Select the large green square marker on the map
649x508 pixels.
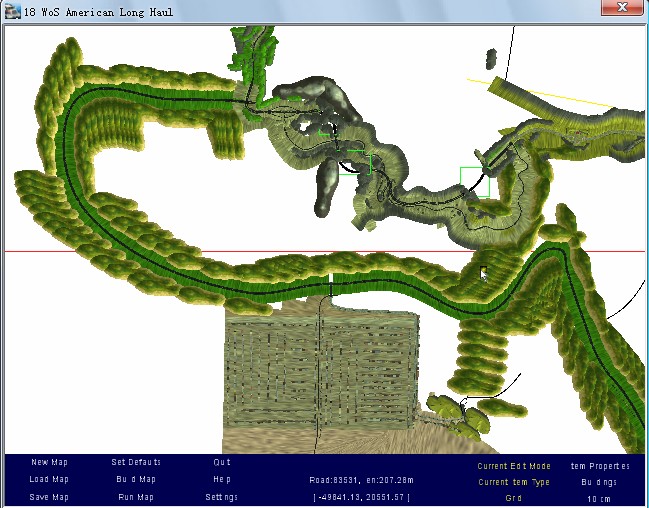tap(474, 182)
